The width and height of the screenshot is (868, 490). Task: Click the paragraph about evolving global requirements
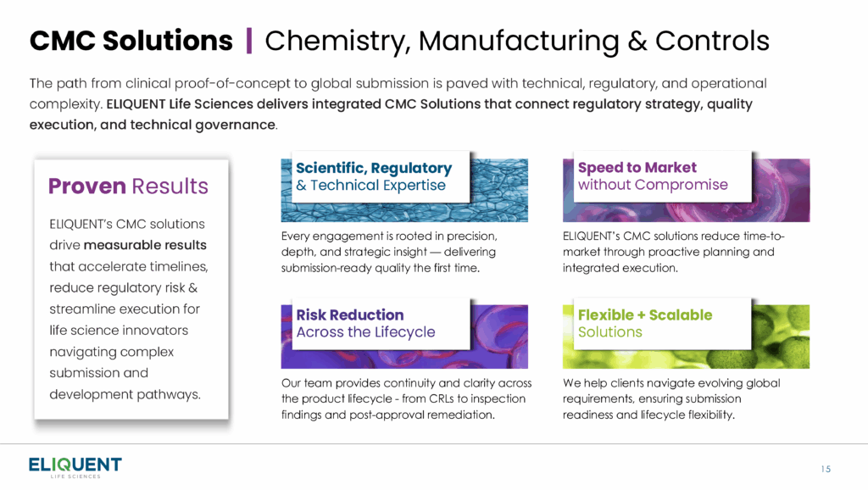(x=671, y=398)
